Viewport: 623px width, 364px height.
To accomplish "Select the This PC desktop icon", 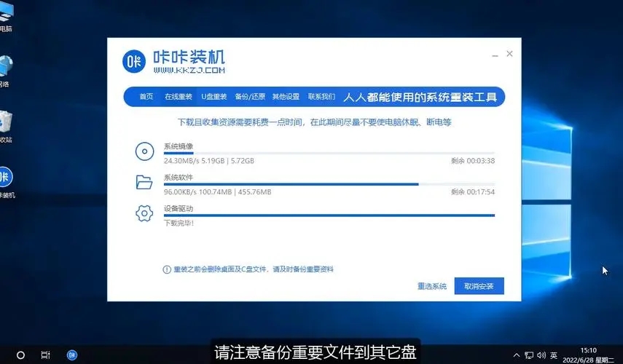I will (7, 17).
